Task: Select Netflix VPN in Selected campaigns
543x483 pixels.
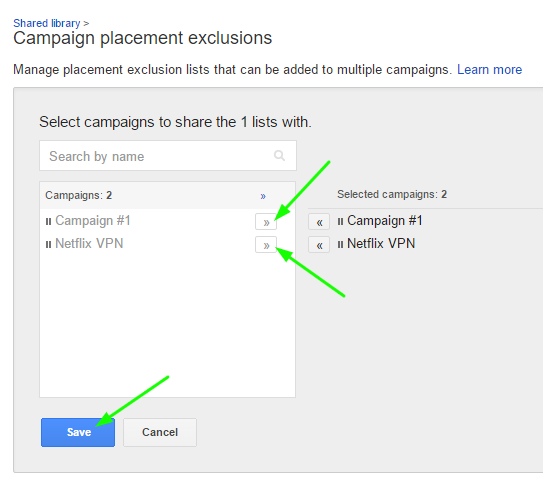Action: click(381, 243)
